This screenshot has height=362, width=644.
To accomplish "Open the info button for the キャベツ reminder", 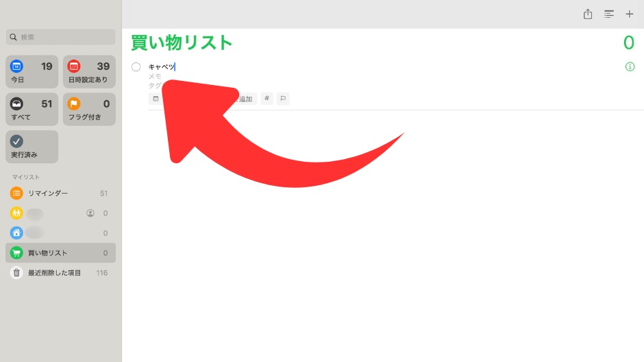I will (x=630, y=67).
